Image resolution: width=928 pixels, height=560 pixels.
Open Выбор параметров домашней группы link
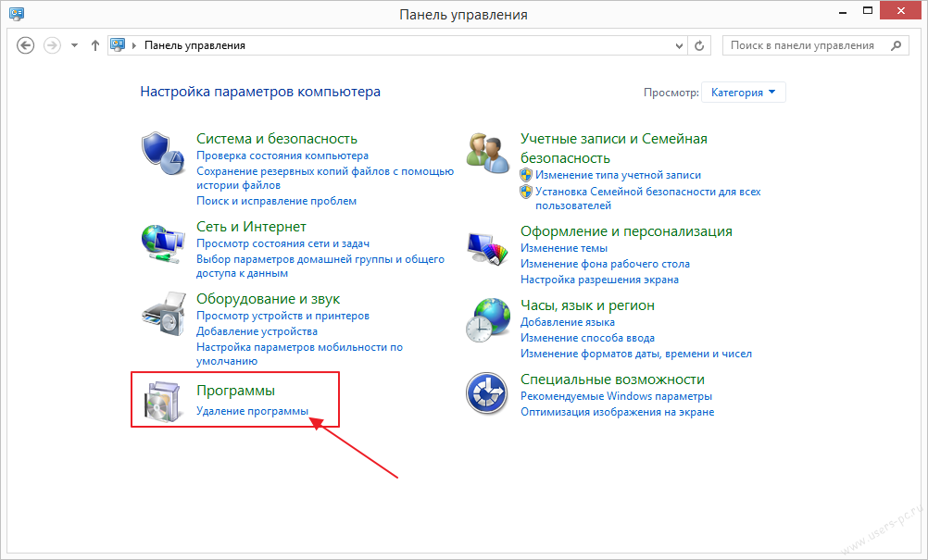(x=320, y=266)
